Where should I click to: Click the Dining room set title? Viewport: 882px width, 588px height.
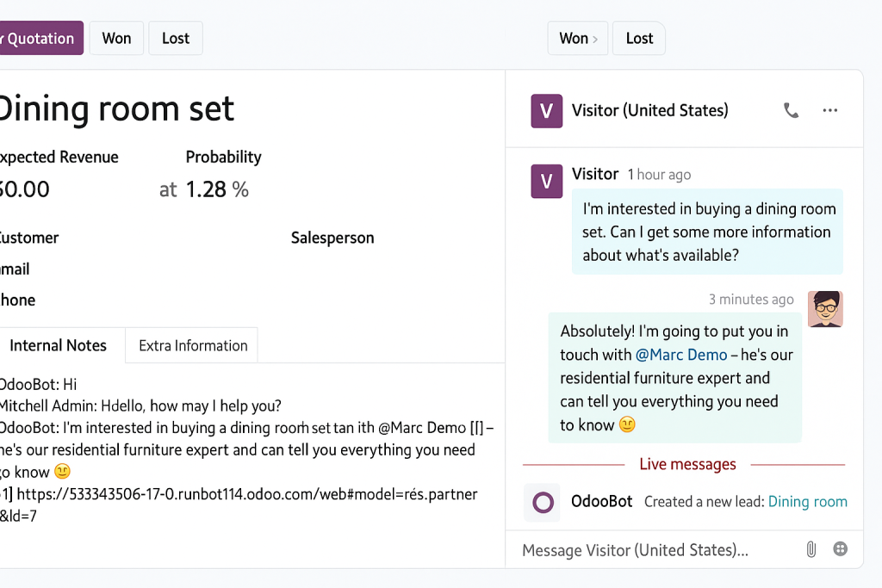point(115,108)
